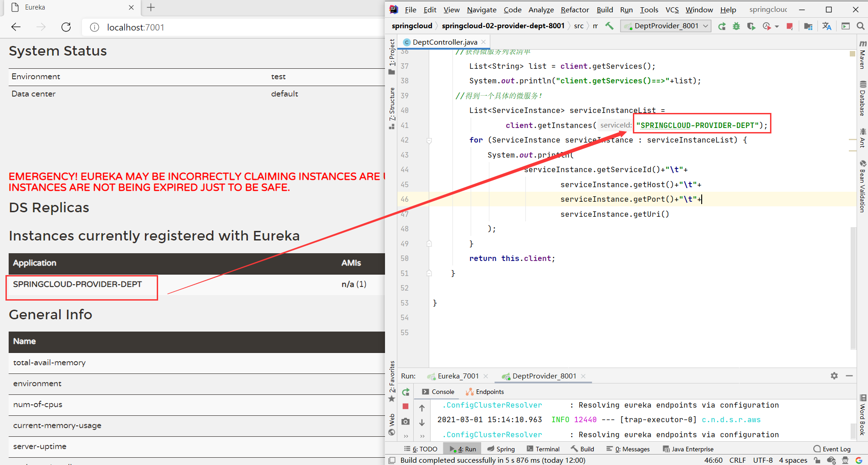868x465 pixels.
Task: Select the Console tab
Action: [438, 392]
